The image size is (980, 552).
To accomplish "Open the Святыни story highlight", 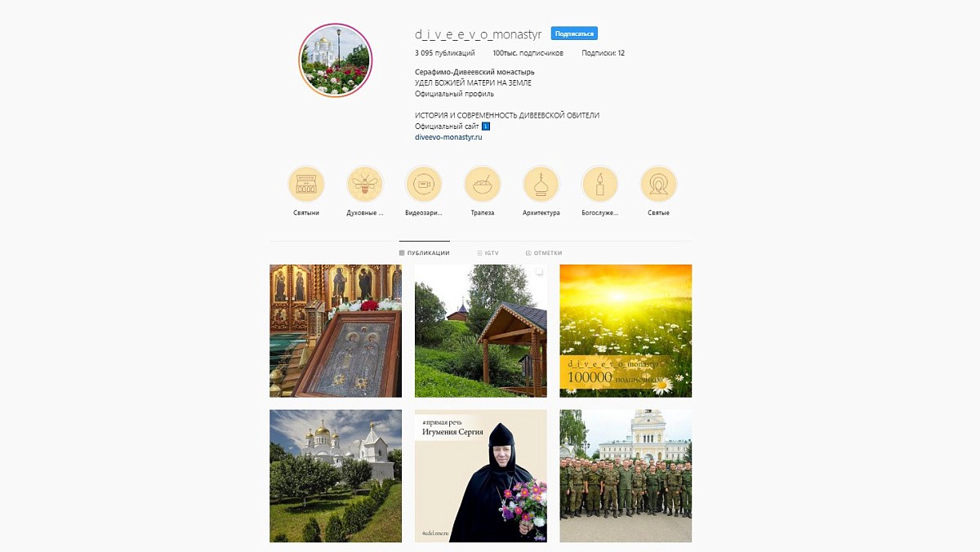I will pos(306,185).
